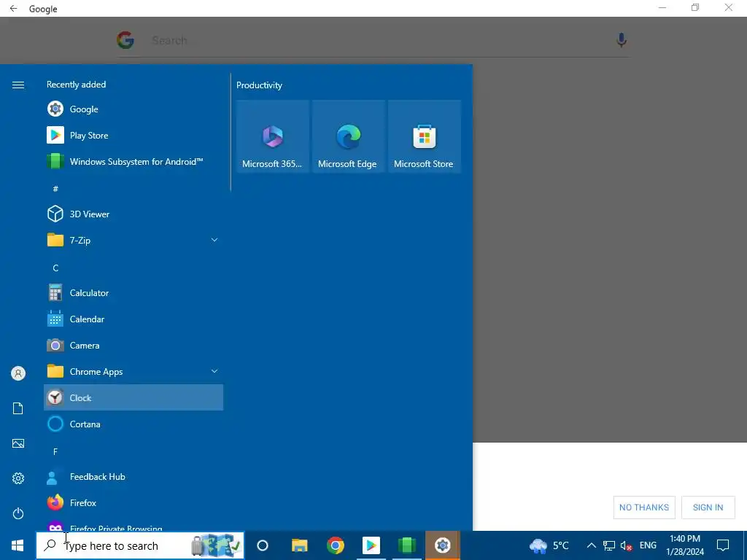Open the Microsoft Edge tile
This screenshot has width=747, height=560.
pyautogui.click(x=348, y=136)
